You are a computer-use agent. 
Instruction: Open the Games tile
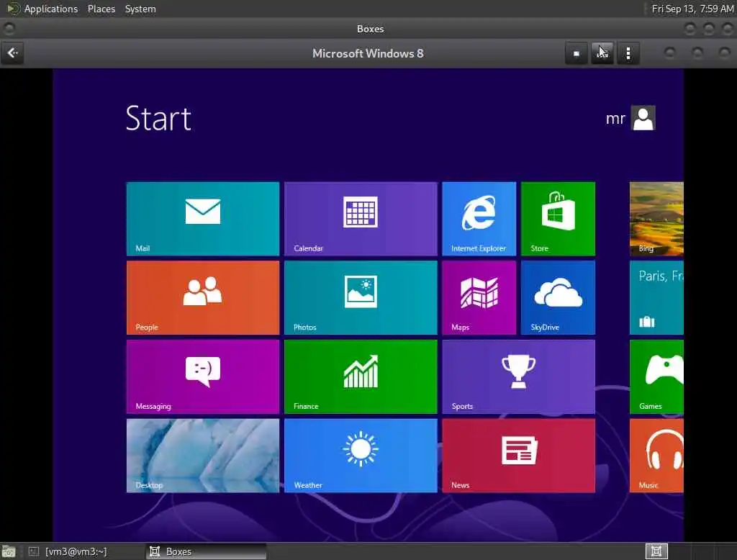(x=656, y=376)
